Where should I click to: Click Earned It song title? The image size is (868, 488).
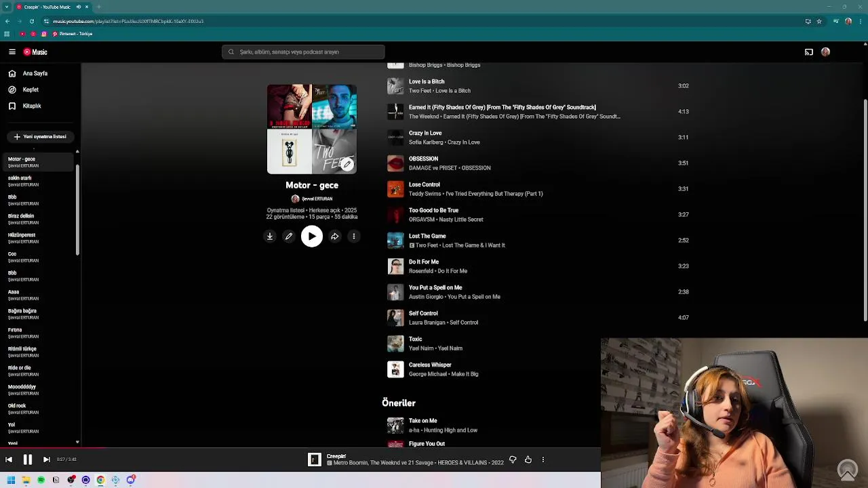[502, 107]
